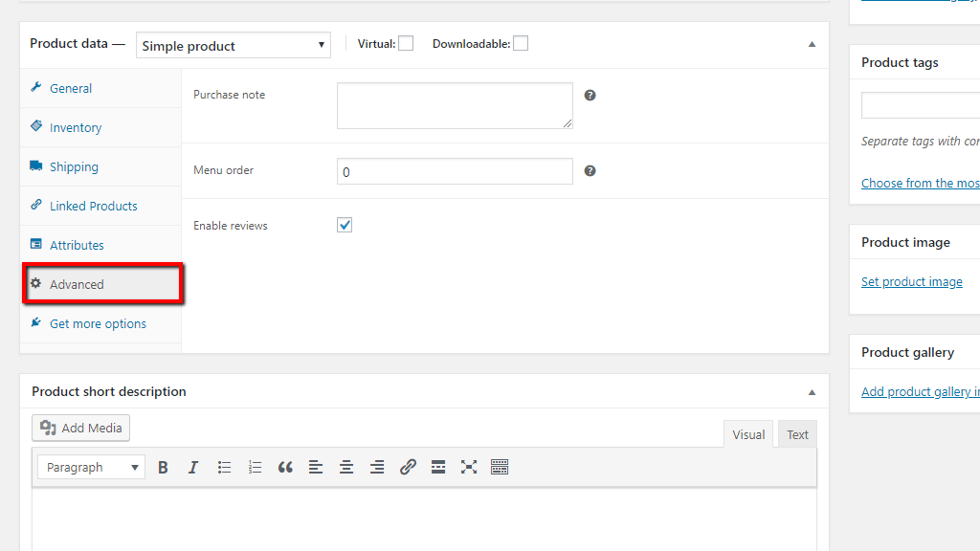Click the Advanced gear icon

click(36, 283)
